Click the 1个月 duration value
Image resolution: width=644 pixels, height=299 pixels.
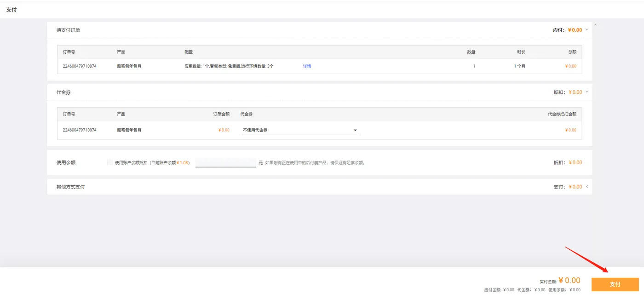[x=520, y=66]
